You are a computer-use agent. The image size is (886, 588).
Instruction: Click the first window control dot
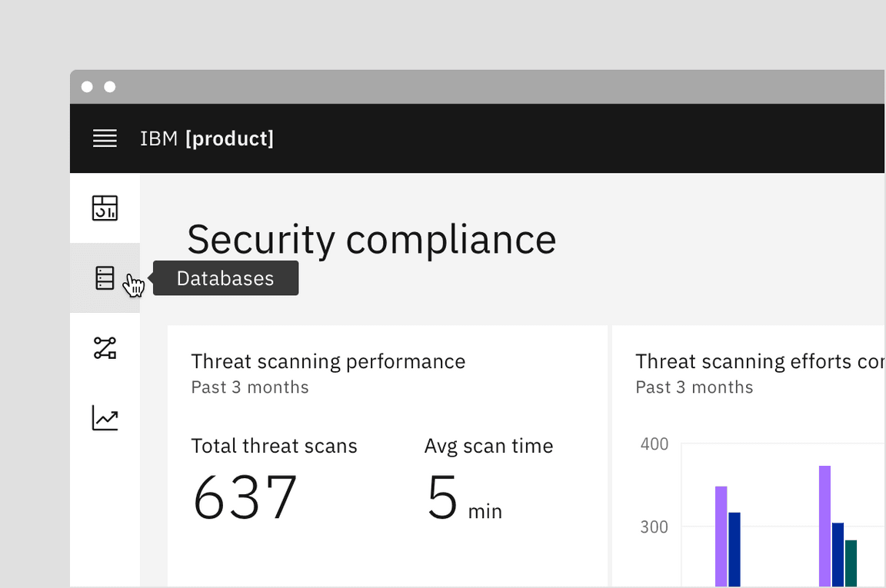tap(87, 87)
